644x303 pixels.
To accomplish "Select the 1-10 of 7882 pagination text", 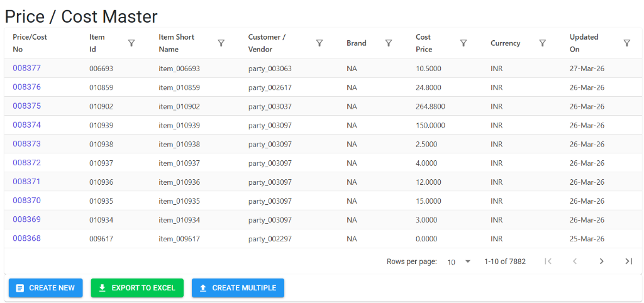I will pyautogui.click(x=505, y=261).
